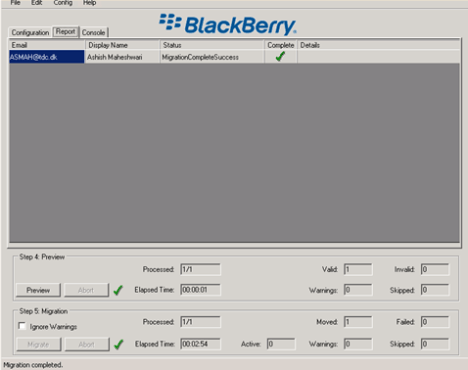Click the Active count field
The width and height of the screenshot is (468, 370).
(x=281, y=344)
